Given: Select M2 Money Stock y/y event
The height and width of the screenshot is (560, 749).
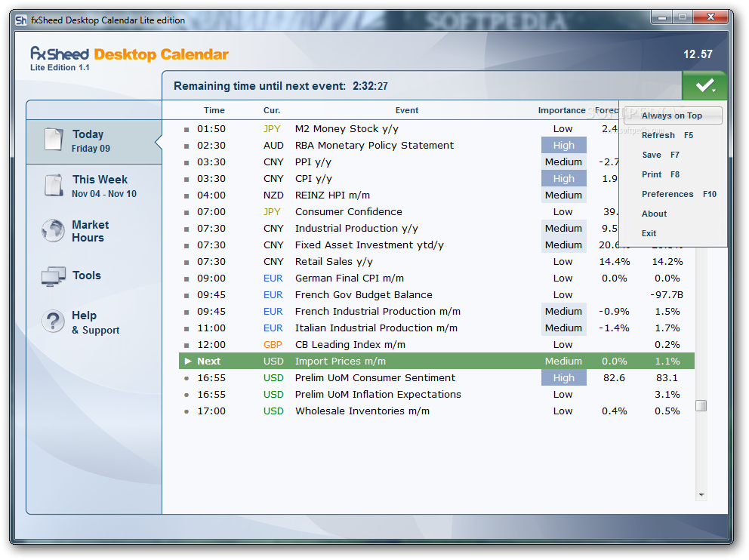Looking at the screenshot, I should point(347,129).
